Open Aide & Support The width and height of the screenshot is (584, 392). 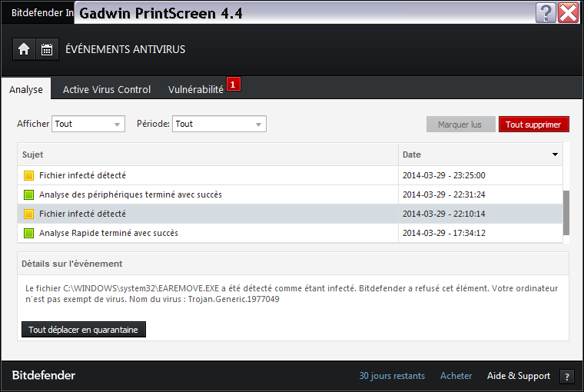pyautogui.click(x=519, y=376)
